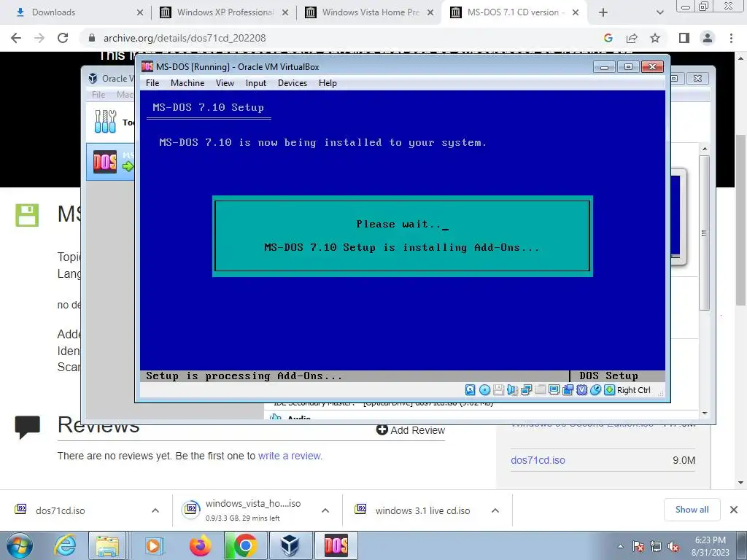
Task: Expand options for windows 3.1 live cd.iso download
Action: click(495, 510)
